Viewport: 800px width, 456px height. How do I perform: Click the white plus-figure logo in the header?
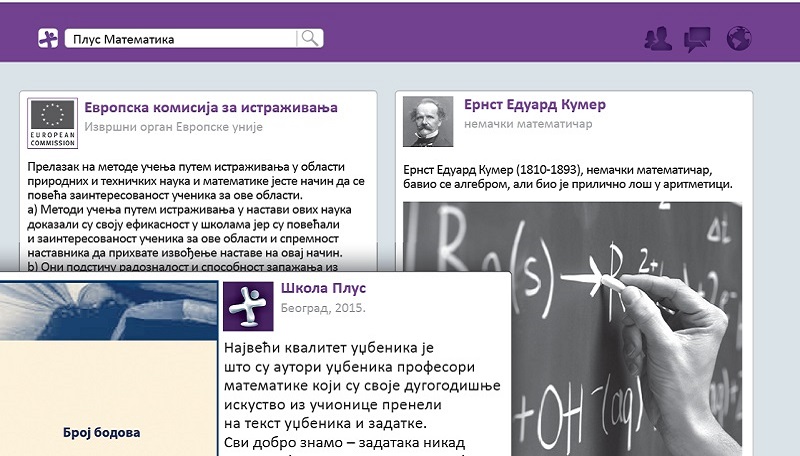point(48,39)
